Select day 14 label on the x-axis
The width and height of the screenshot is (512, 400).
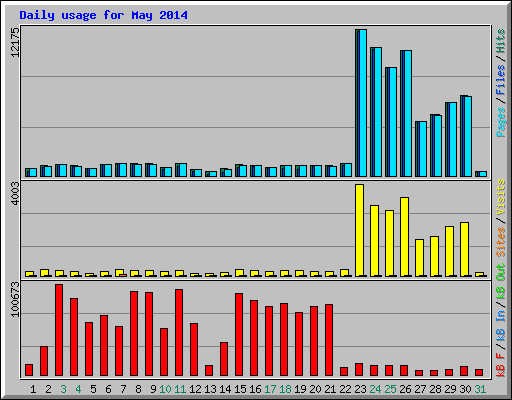click(x=225, y=389)
